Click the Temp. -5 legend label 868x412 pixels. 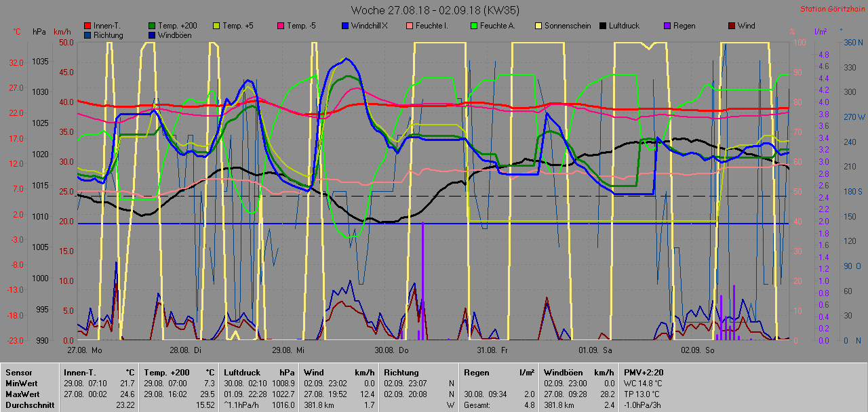click(x=302, y=26)
